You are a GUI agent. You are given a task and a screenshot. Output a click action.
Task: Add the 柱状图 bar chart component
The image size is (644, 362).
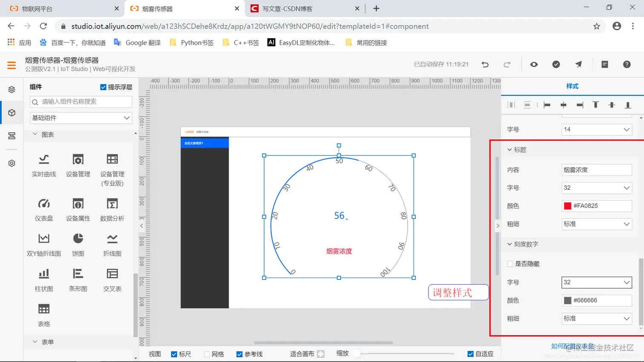(x=44, y=280)
